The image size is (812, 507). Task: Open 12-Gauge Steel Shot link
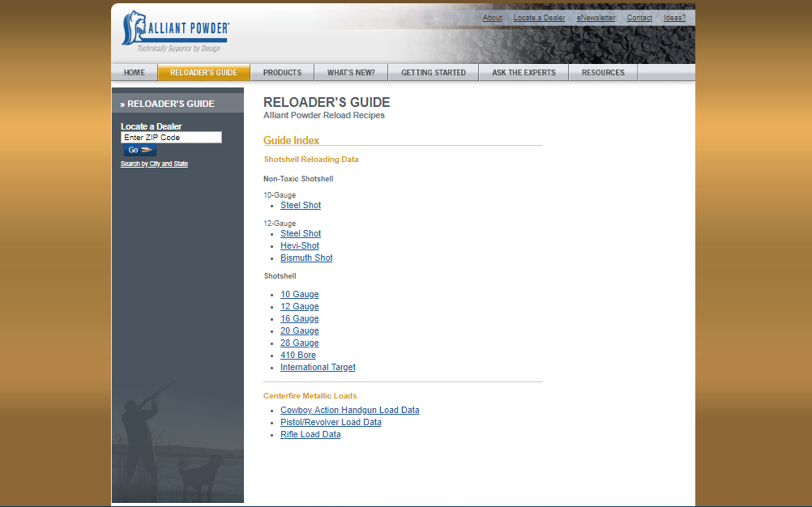pos(301,234)
